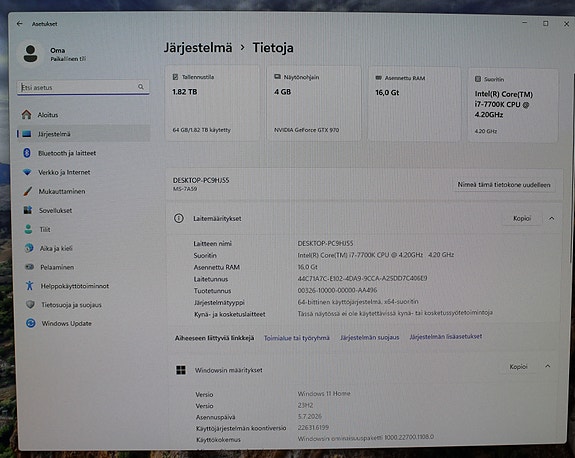Click Tuotetunnus value 00326-10000-00000-AA496
This screenshot has height=458, width=575.
point(337,290)
